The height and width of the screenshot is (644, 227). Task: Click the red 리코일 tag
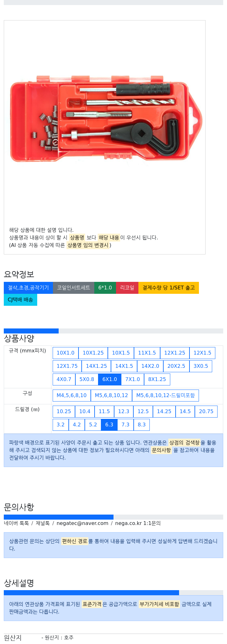(127, 288)
